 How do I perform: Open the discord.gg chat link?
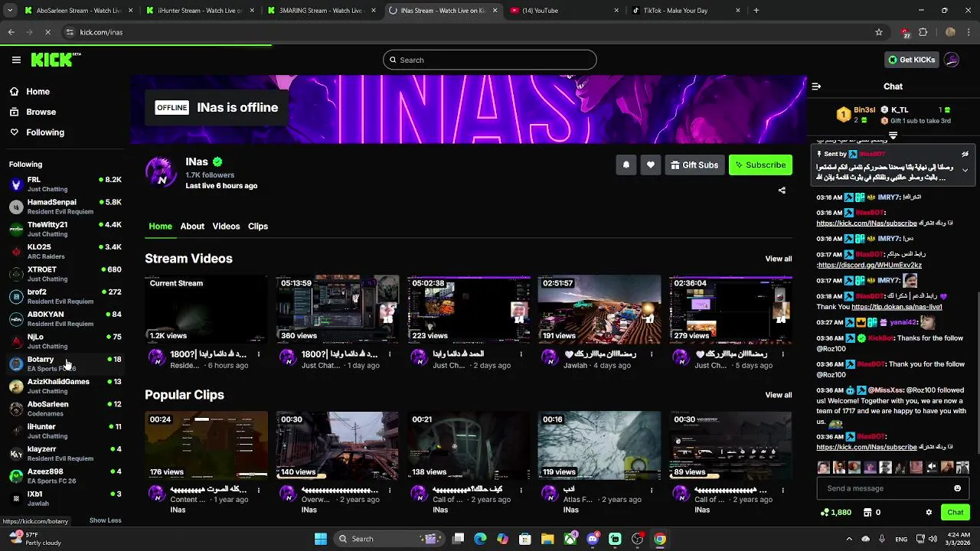coord(869,266)
